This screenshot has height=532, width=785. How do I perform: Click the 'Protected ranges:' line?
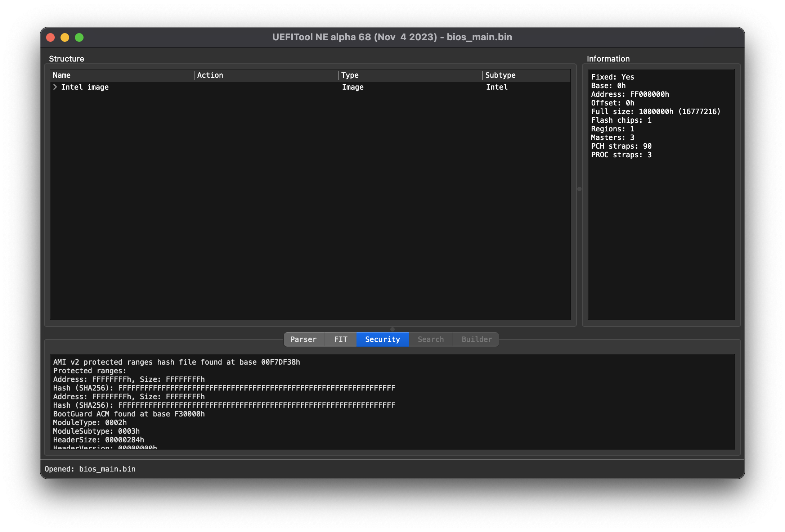coord(90,371)
